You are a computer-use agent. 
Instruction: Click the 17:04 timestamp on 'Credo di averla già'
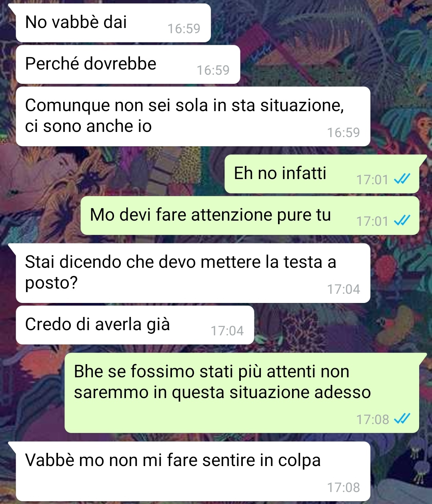(227, 331)
